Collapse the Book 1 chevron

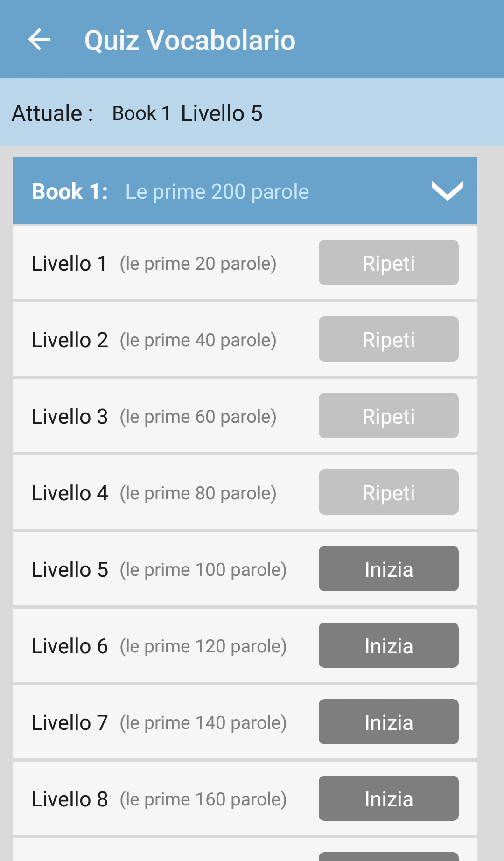(x=447, y=191)
